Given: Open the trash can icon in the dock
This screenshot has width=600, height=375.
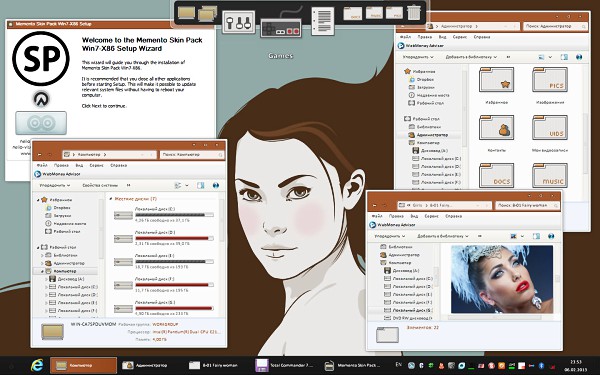Looking at the screenshot, I should click(x=414, y=13).
